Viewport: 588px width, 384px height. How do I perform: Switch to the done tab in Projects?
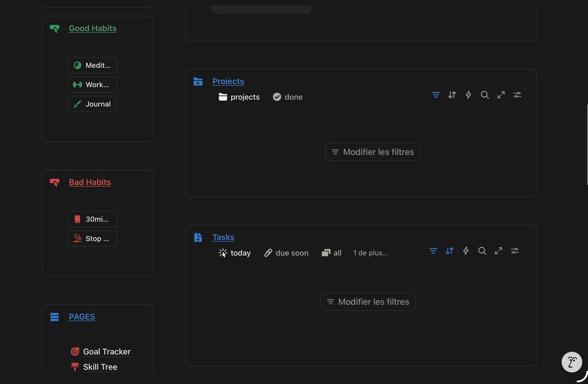[288, 97]
